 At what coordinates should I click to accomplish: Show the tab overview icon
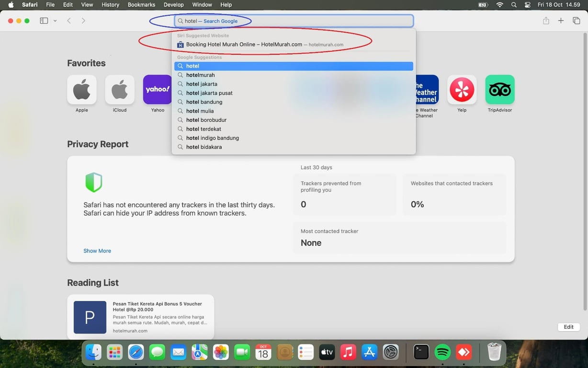(577, 21)
